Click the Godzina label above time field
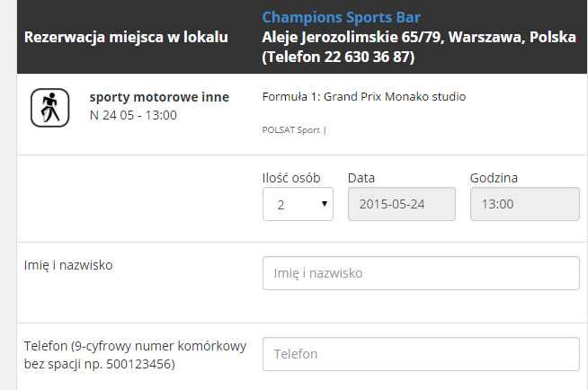 click(x=494, y=178)
